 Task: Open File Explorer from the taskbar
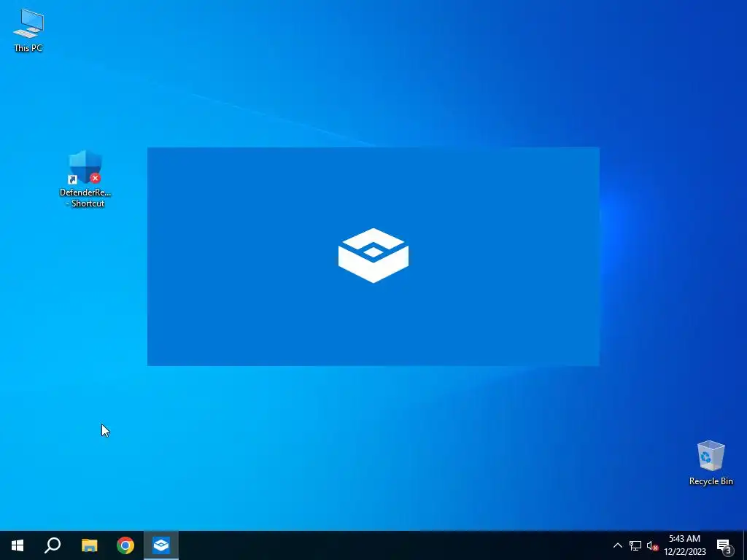(x=89, y=545)
